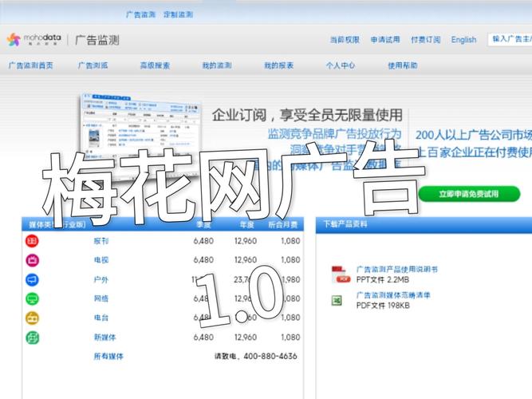Click the magenta 电视 media icon
The height and width of the screenshot is (399, 532).
click(x=32, y=260)
